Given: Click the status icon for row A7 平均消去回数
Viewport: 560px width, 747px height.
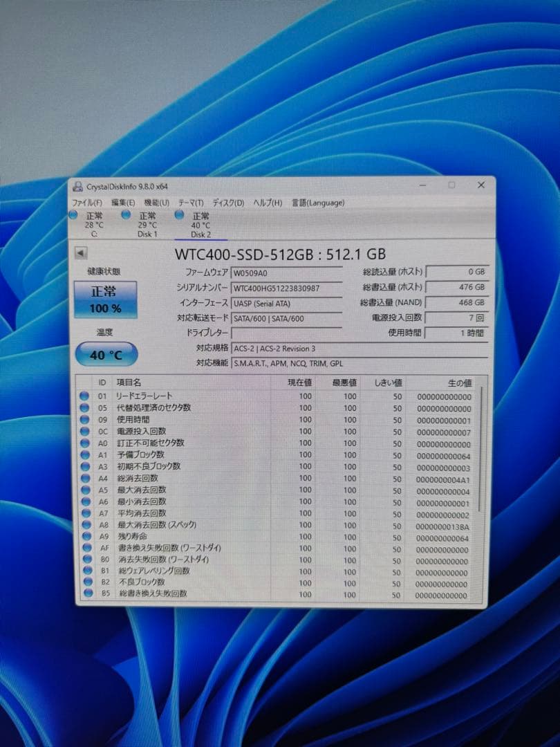Looking at the screenshot, I should (x=86, y=513).
